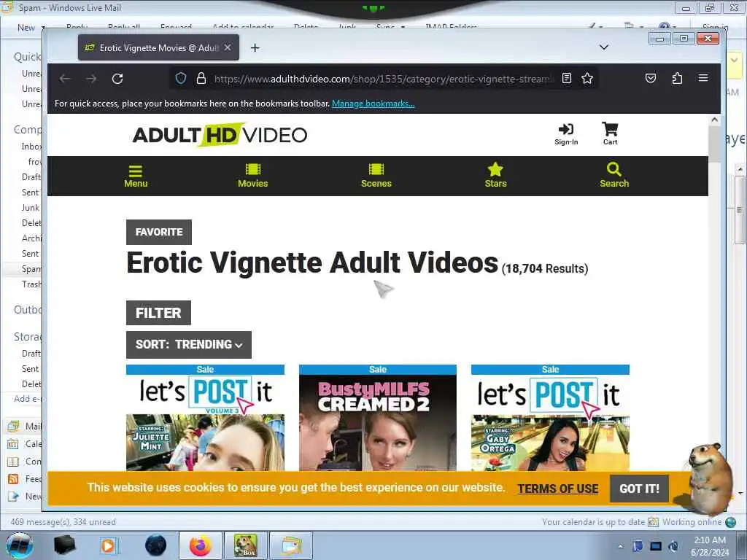Go to Stars section

495,176
